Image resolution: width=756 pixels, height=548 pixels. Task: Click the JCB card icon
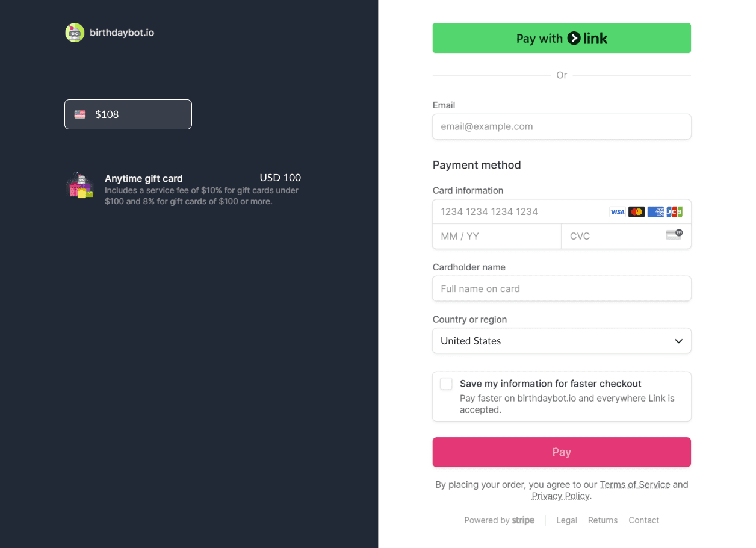(x=675, y=212)
